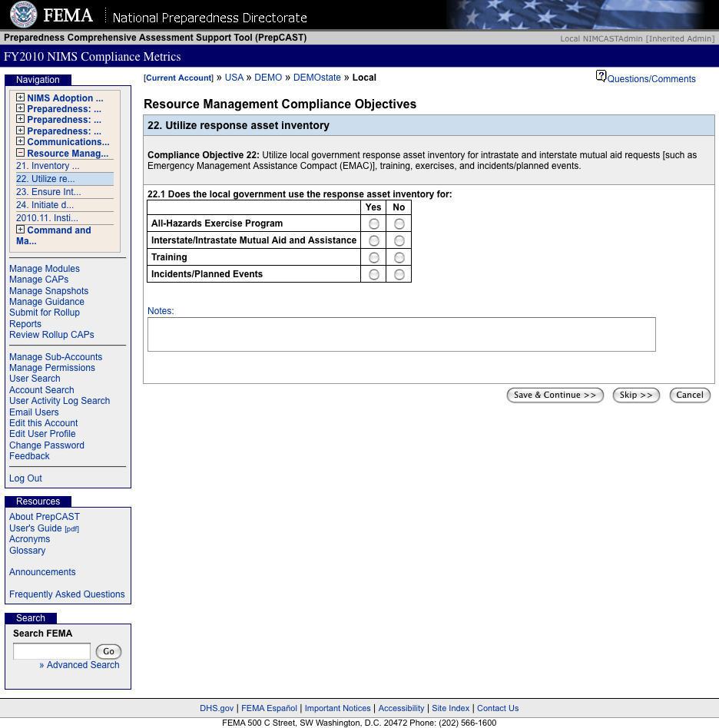
Task: Expand the third Preparedness tree node
Action: pos(20,131)
